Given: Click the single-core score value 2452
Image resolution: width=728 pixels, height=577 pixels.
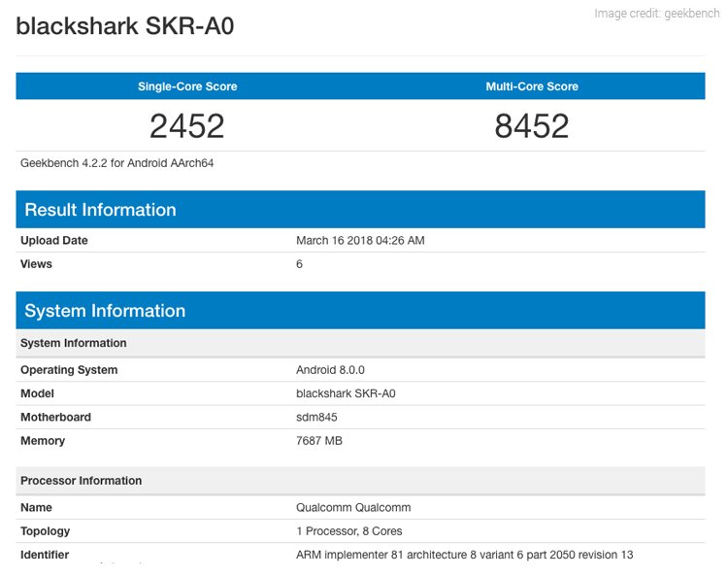Looking at the screenshot, I should point(187,126).
